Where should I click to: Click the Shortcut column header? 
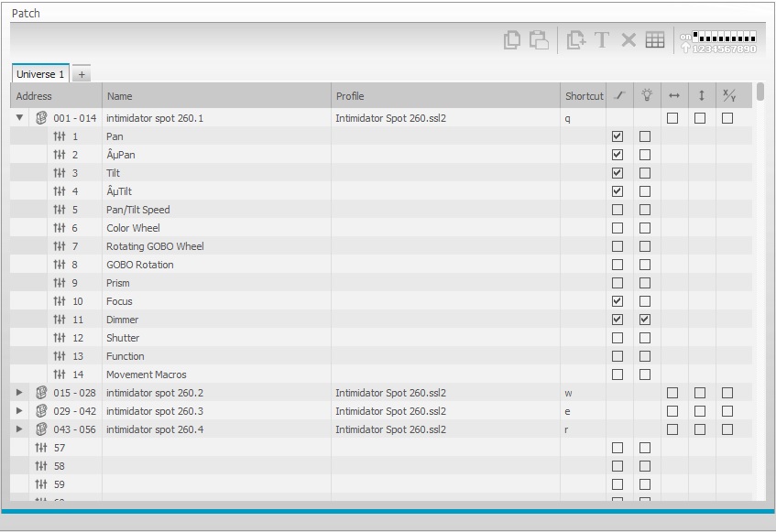(x=584, y=96)
